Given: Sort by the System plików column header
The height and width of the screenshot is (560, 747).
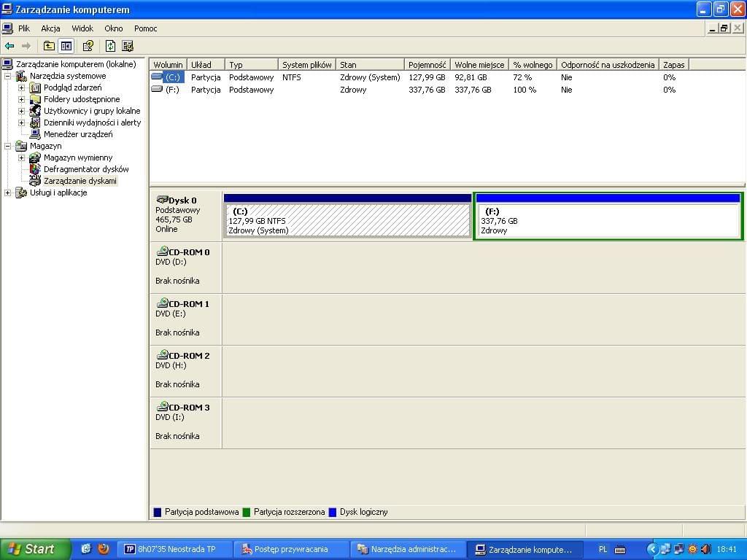Looking at the screenshot, I should tap(307, 65).
